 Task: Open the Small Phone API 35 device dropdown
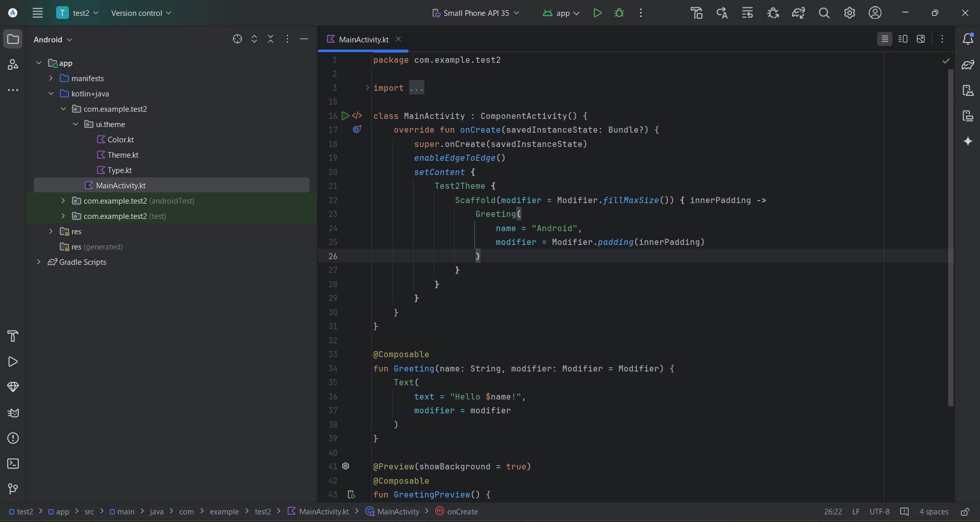tap(475, 13)
